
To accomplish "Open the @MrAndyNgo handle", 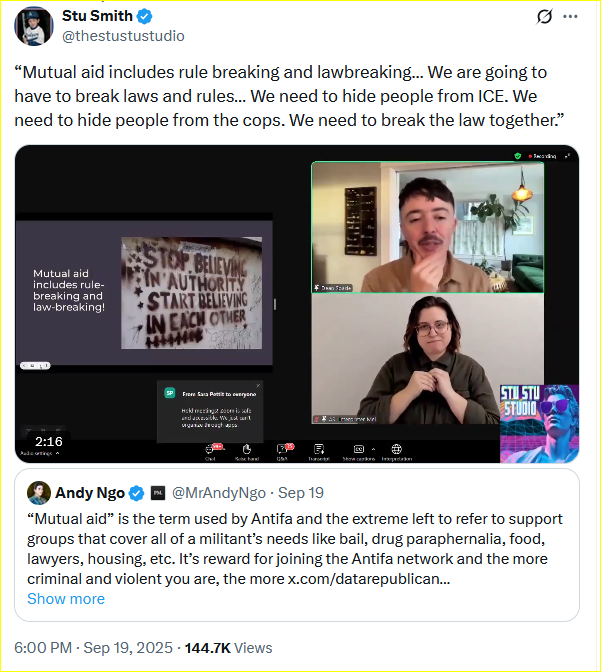I will [219, 493].
